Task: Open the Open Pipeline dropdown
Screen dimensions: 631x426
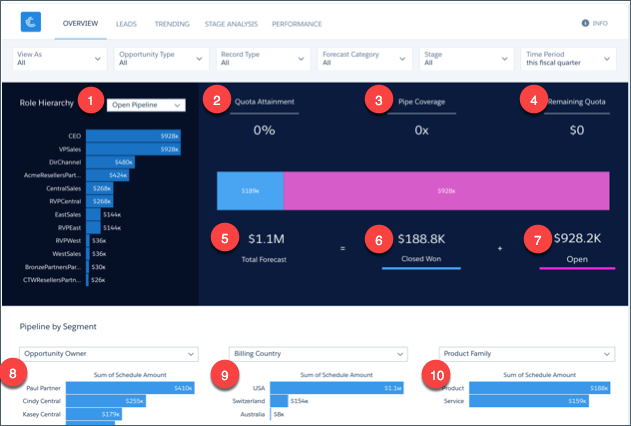Action: (146, 105)
